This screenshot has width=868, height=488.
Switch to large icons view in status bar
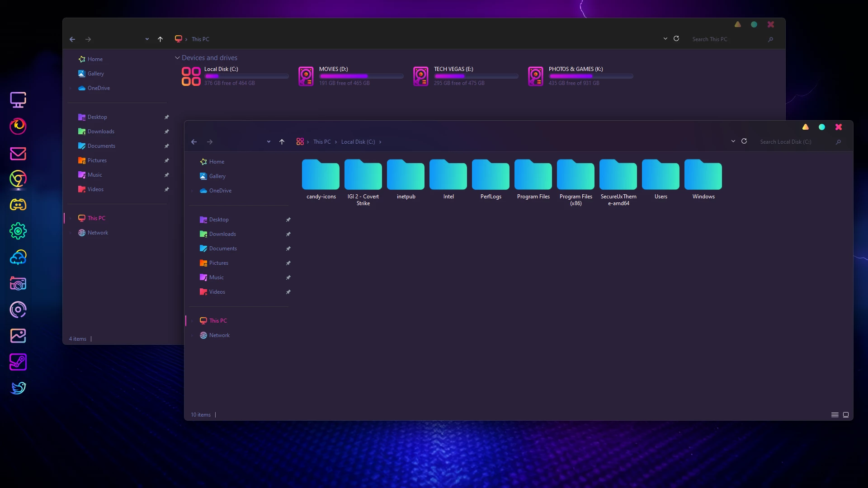pos(846,415)
